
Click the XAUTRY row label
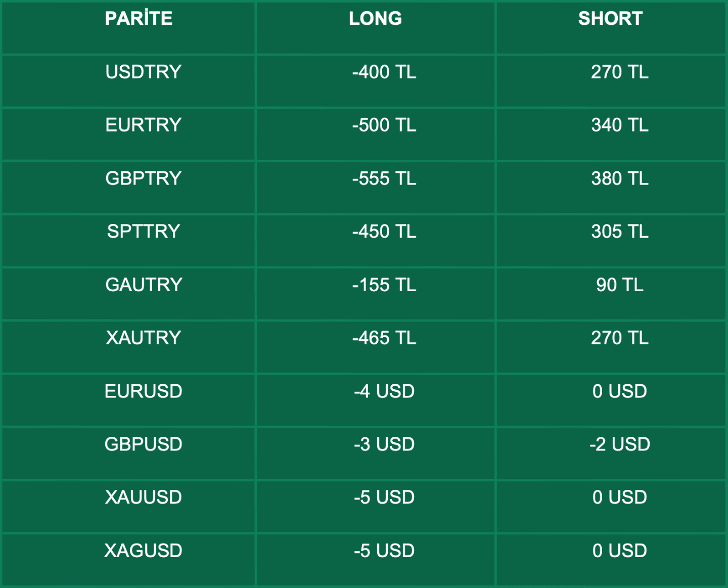tap(143, 338)
